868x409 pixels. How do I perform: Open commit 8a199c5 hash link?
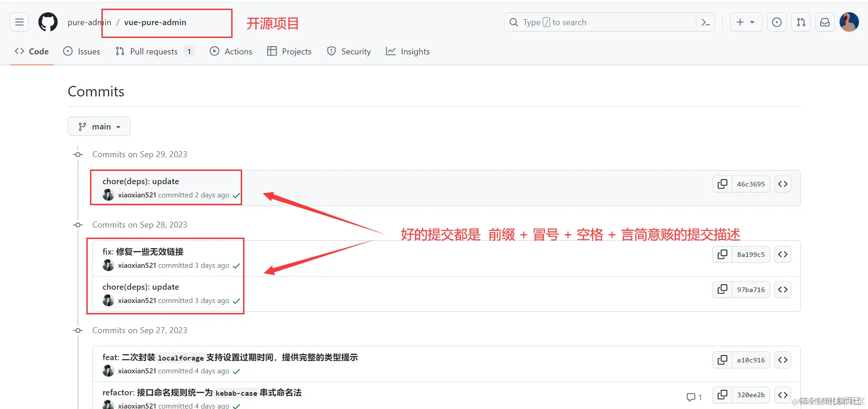751,255
